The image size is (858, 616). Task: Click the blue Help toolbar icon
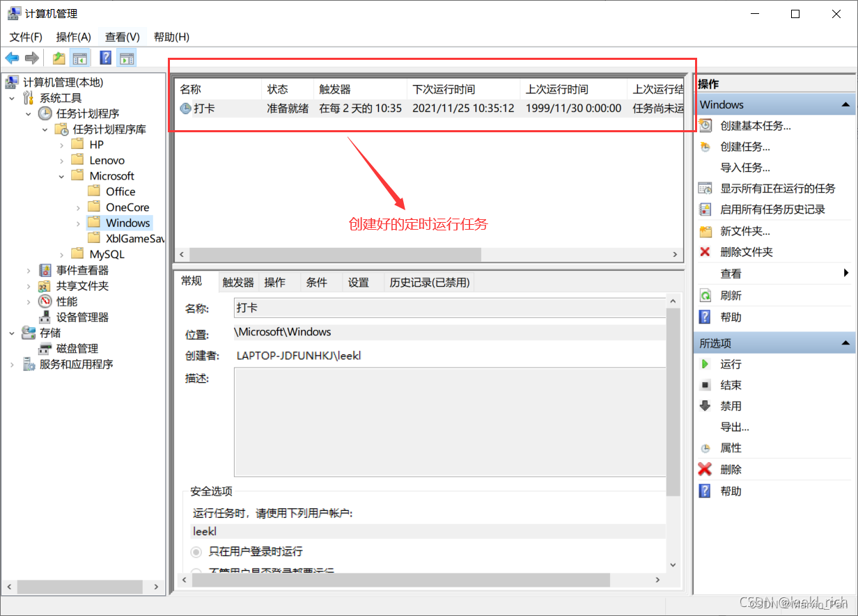point(106,58)
